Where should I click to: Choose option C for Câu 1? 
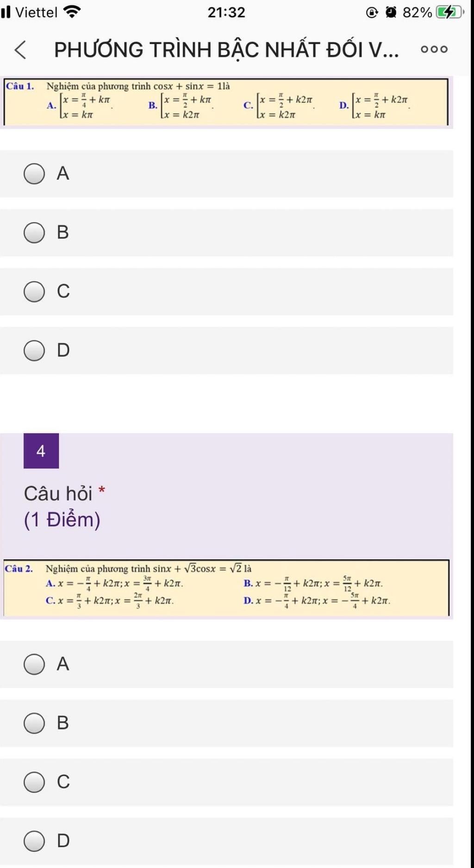click(34, 292)
